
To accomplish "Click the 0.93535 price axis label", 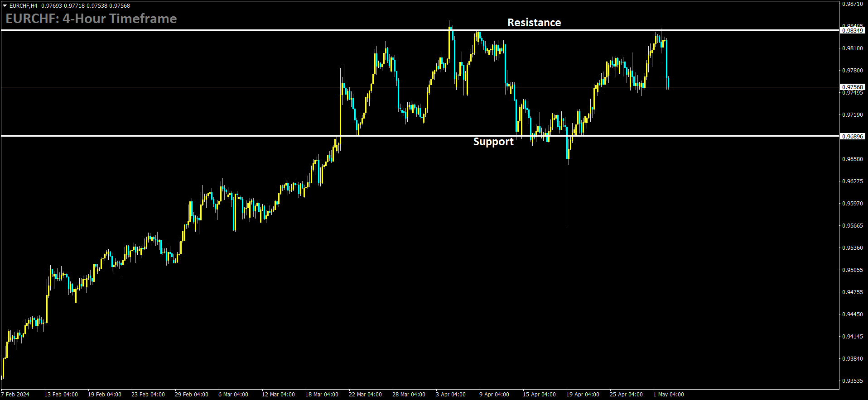I will click(x=853, y=381).
